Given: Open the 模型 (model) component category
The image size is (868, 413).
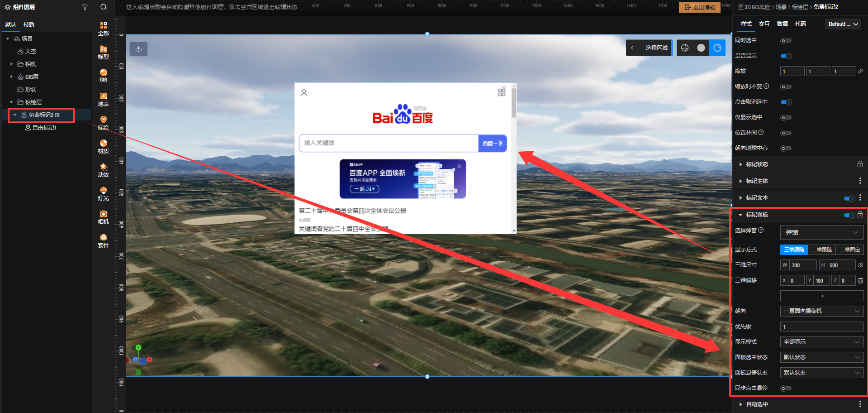Looking at the screenshot, I should (103, 52).
